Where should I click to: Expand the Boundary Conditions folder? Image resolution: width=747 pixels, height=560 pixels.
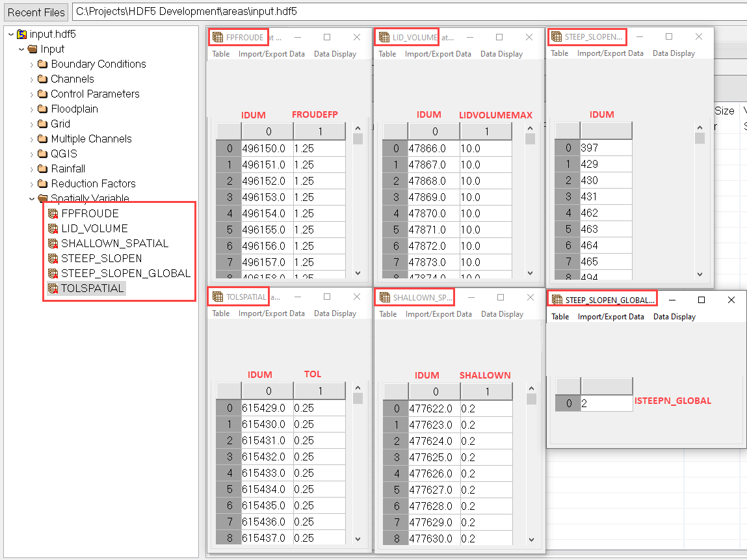pyautogui.click(x=32, y=64)
